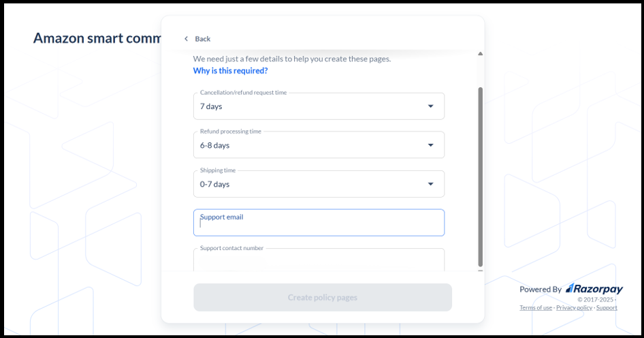This screenshot has height=338, width=644.
Task: Open the Terms of use link
Action: coord(536,308)
